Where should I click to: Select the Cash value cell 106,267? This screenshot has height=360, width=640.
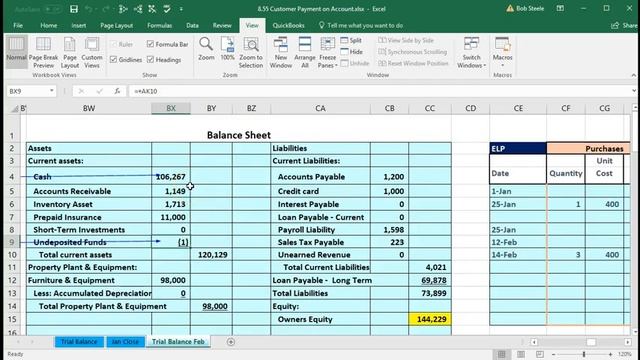[171, 177]
